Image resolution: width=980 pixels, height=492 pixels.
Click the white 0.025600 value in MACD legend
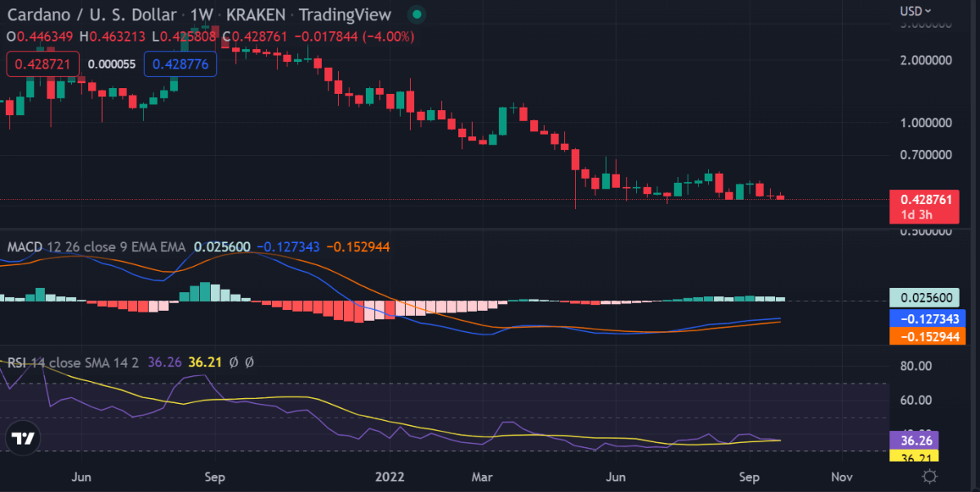click(x=221, y=246)
